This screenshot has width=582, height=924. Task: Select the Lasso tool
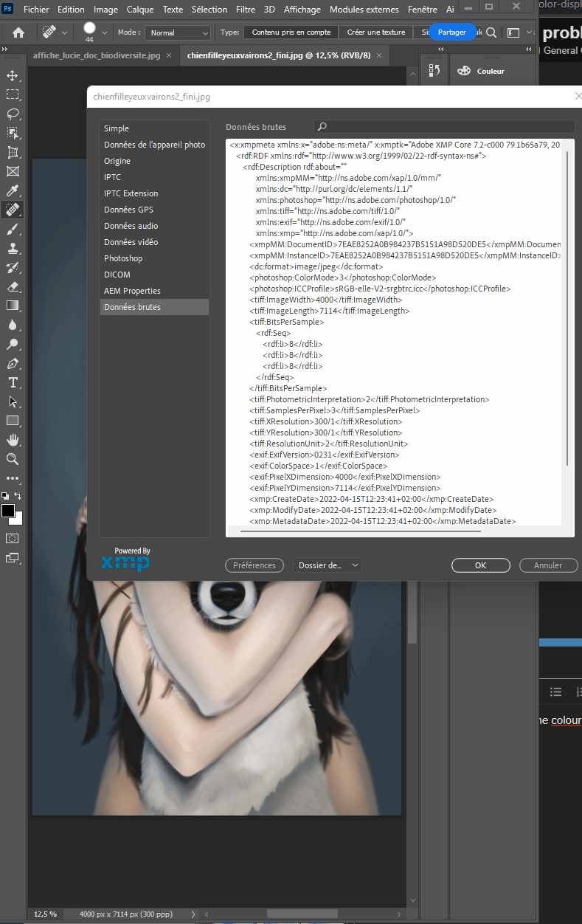13,114
